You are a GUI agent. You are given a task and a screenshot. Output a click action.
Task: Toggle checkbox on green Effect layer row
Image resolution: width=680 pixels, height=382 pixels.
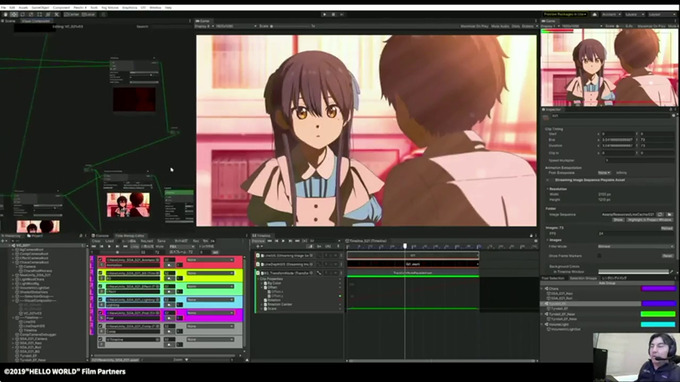[101, 287]
